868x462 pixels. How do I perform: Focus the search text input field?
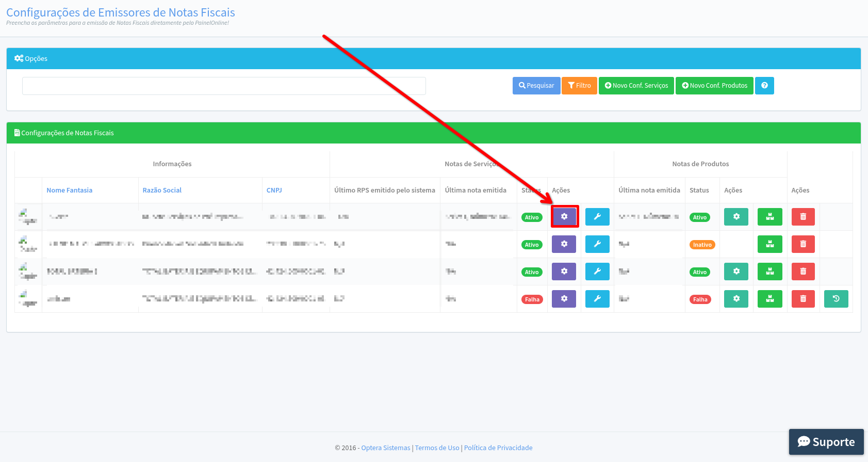click(224, 86)
